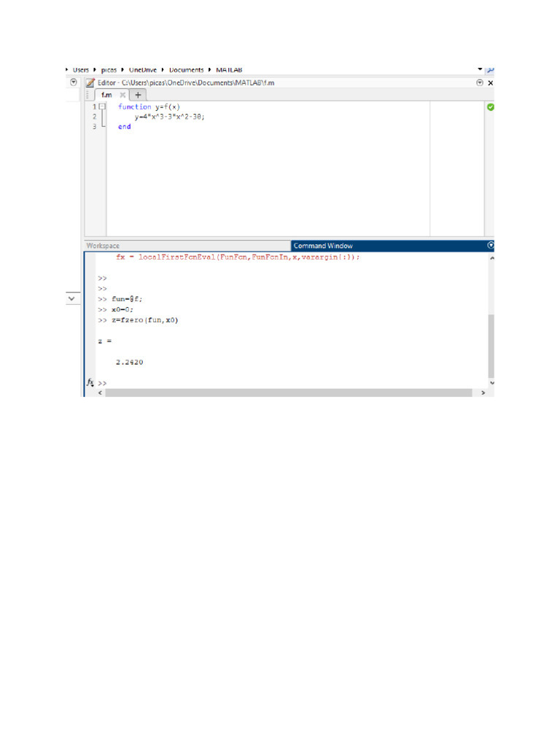
Task: Switch to the Workspace panel
Action: [x=103, y=246]
